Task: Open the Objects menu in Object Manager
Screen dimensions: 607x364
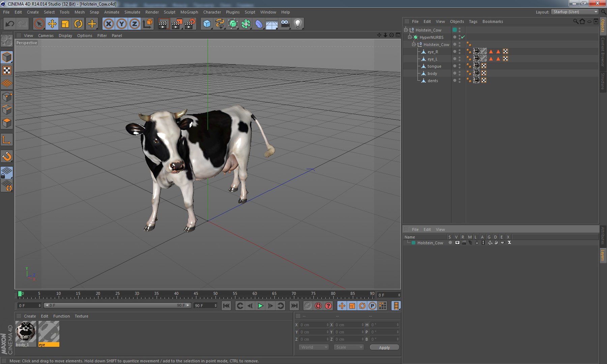Action: 457,21
